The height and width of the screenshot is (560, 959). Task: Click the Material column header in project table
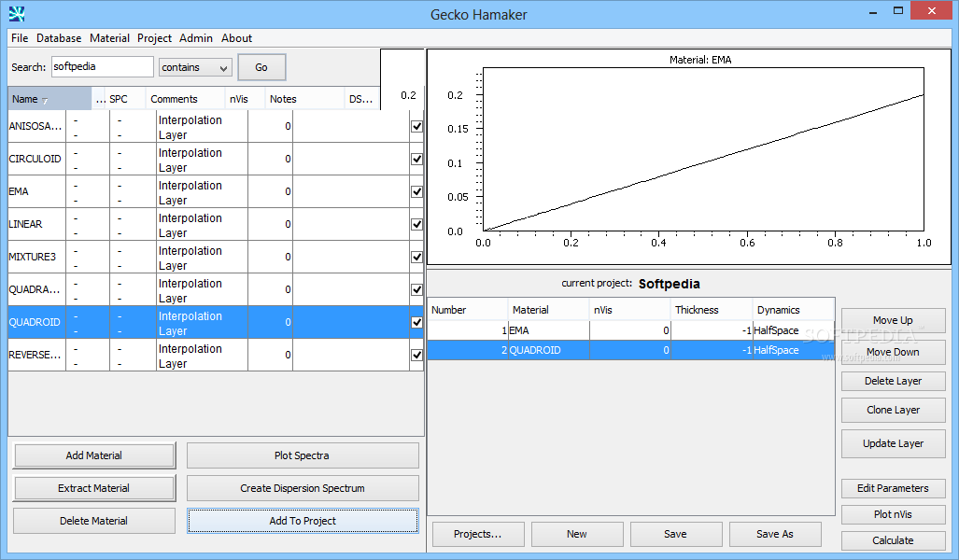coord(549,310)
